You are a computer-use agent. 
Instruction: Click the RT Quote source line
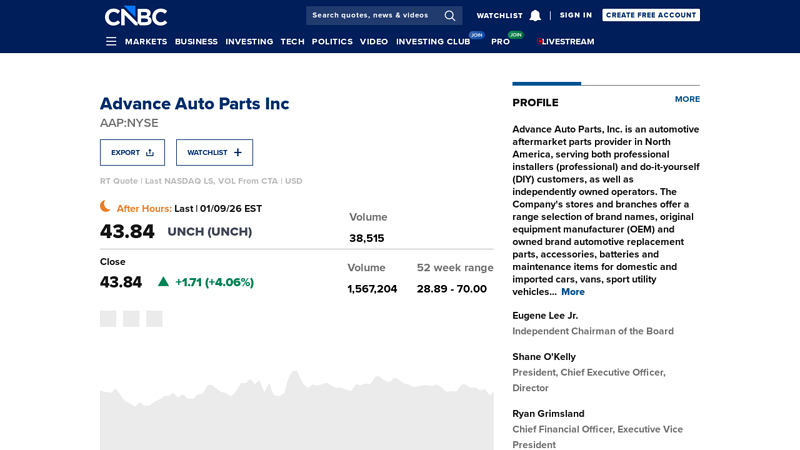coord(201,181)
